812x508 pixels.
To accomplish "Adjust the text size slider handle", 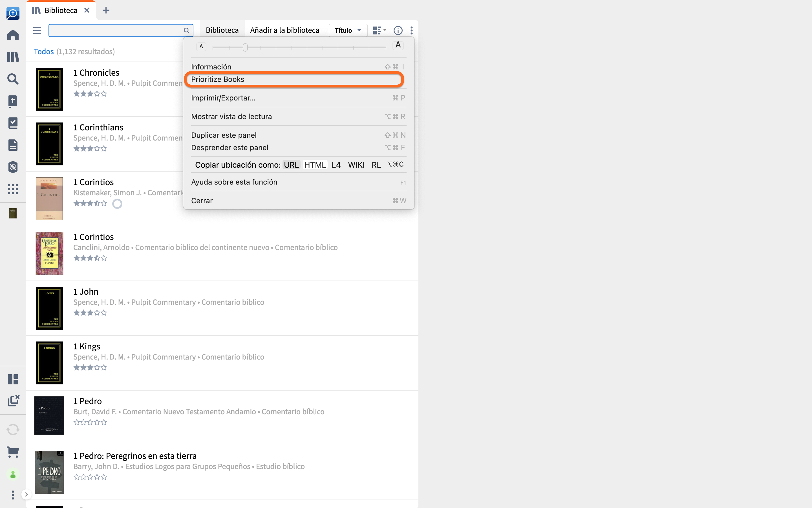I will coord(245,47).
